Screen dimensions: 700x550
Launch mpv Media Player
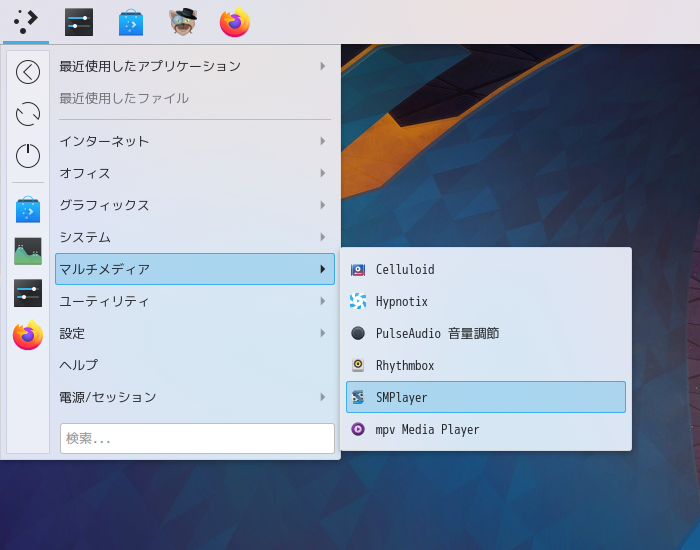tap(486, 429)
